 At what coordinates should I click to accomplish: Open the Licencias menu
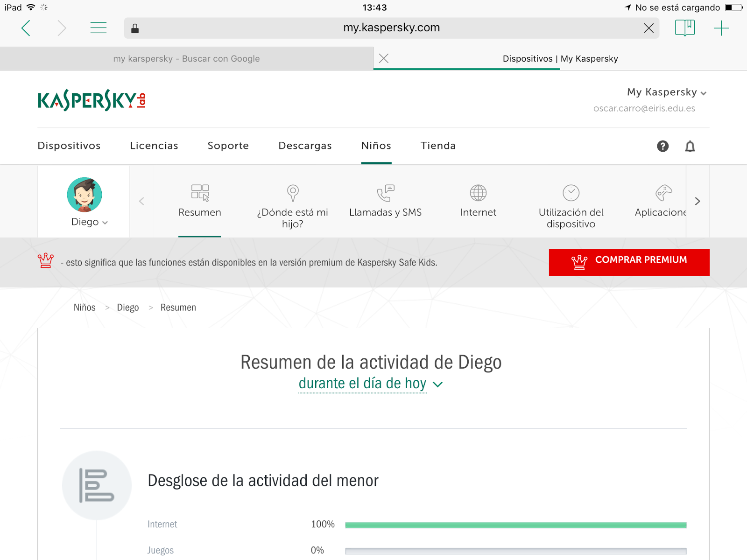(154, 146)
